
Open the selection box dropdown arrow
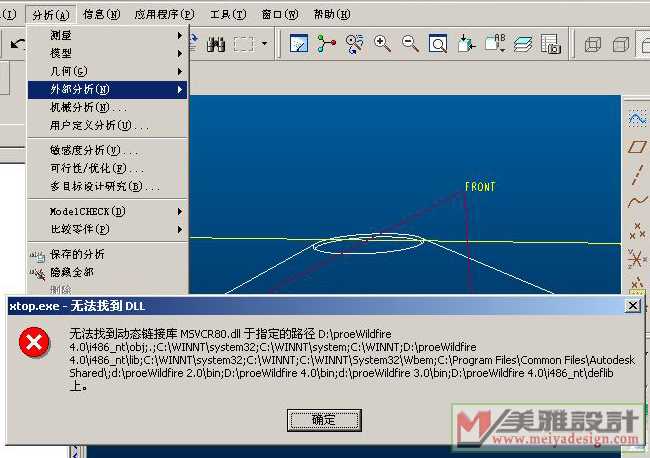pyautogui.click(x=264, y=44)
